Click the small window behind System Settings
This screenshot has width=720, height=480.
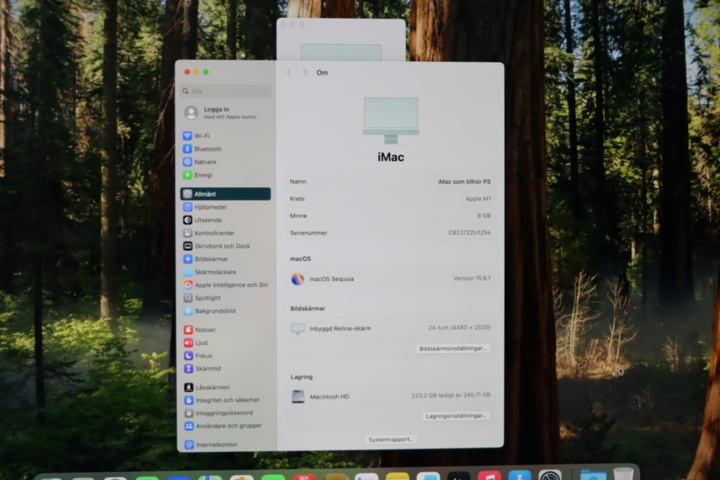pyautogui.click(x=341, y=40)
